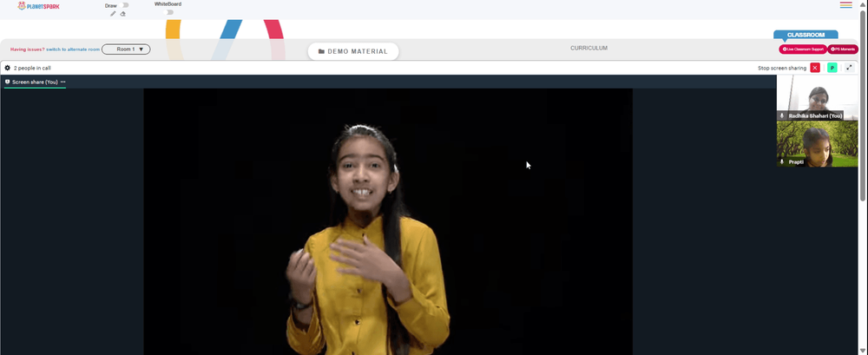The height and width of the screenshot is (355, 868).
Task: Click Live Classroom Support button
Action: [803, 49]
